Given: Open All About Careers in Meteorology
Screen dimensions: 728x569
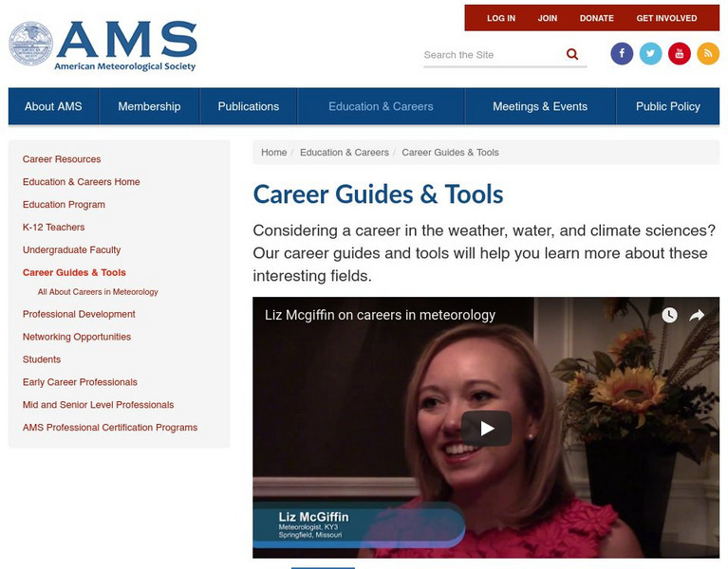Looking at the screenshot, I should coord(98,292).
